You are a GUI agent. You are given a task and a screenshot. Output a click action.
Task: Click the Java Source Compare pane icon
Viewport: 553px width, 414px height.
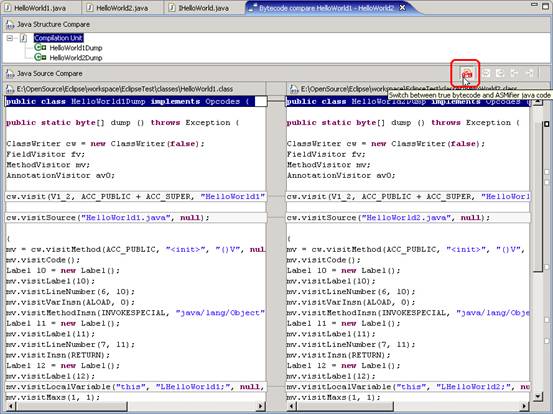point(10,73)
